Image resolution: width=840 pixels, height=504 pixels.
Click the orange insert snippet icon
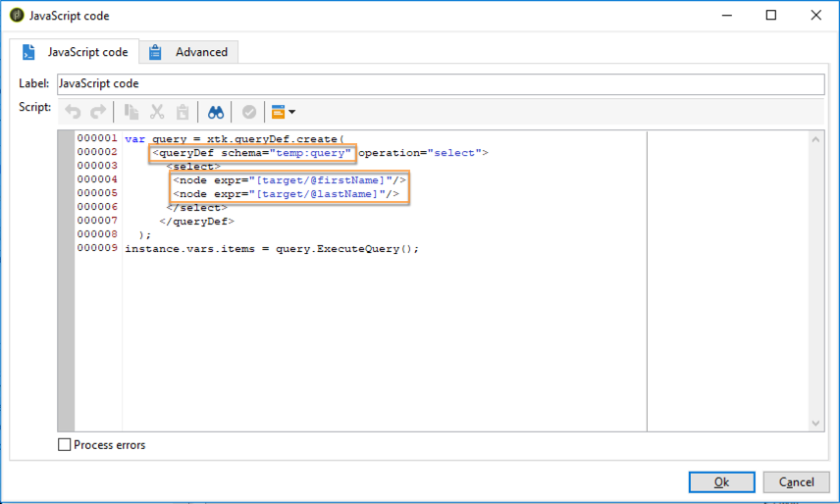[x=278, y=112]
